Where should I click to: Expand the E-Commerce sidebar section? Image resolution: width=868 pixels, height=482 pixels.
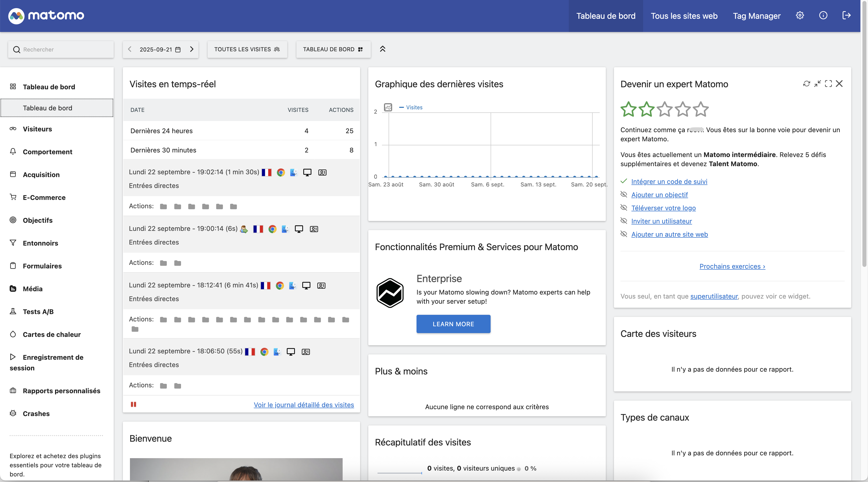tap(44, 198)
